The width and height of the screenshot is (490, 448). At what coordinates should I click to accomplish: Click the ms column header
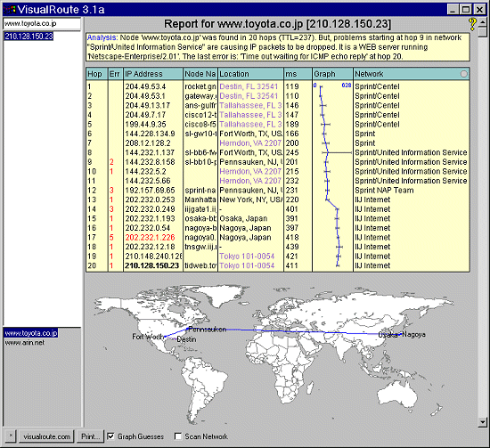point(298,74)
